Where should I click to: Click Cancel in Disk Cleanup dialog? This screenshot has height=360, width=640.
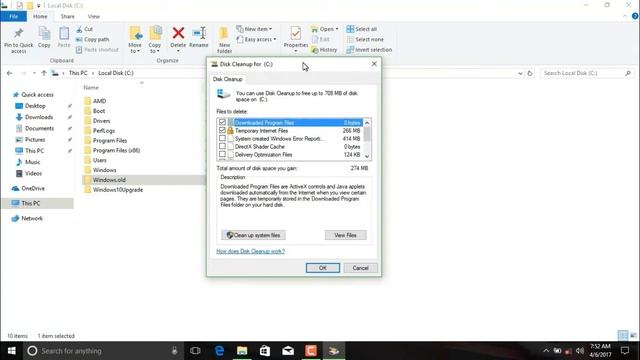coord(360,268)
